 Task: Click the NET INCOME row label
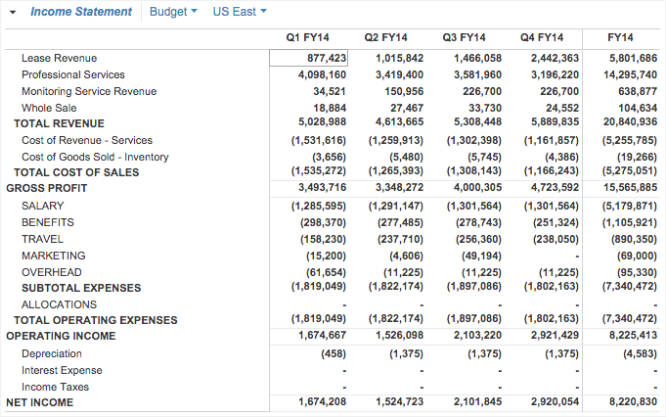point(40,403)
